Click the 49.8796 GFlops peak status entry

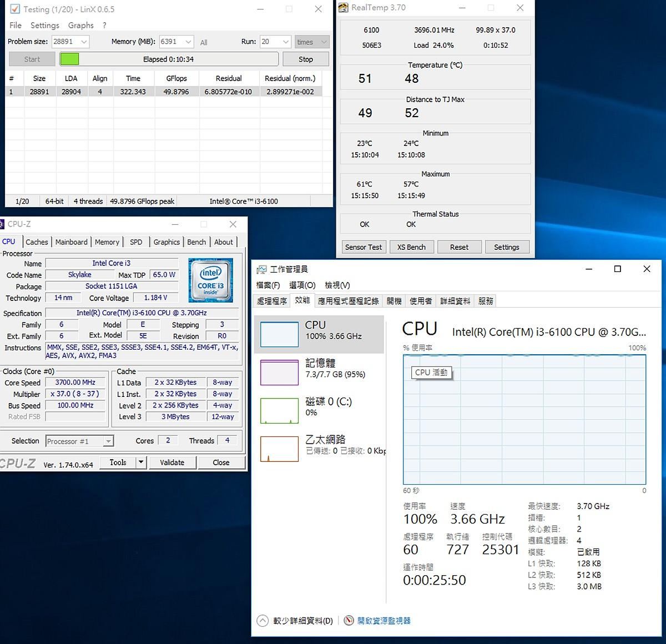pyautogui.click(x=143, y=201)
